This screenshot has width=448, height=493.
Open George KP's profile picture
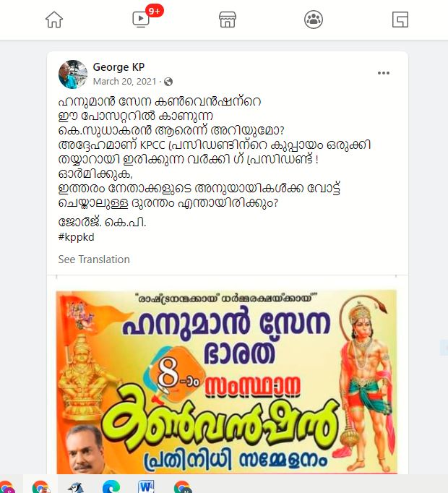tap(73, 74)
